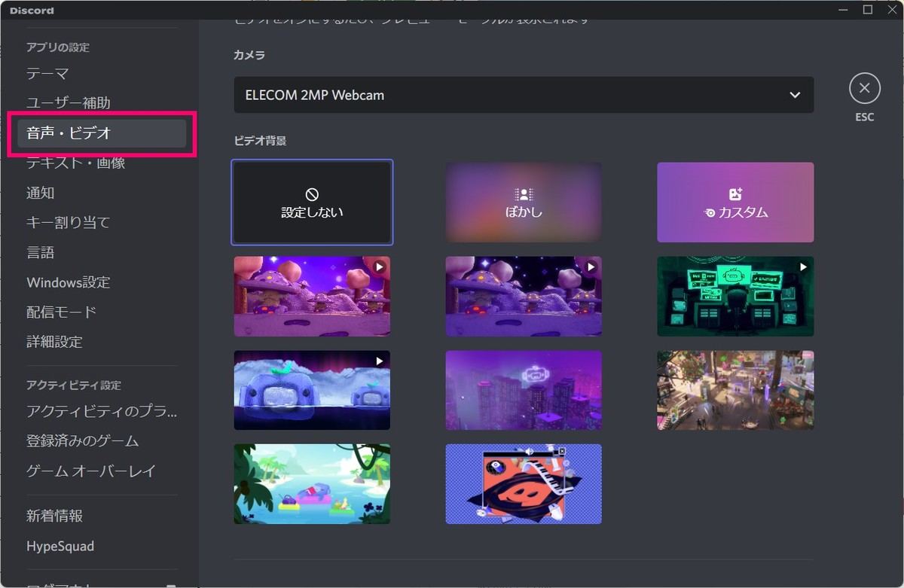
Task: Select the tropical lagoon background
Action: tap(312, 484)
